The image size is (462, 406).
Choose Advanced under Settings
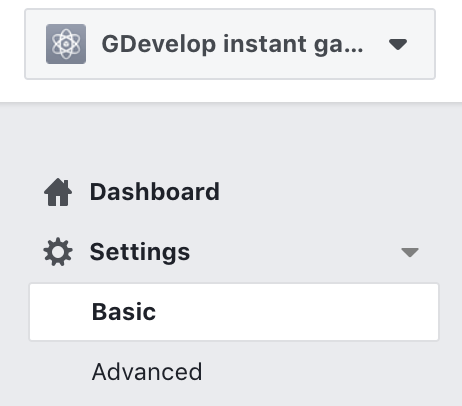pyautogui.click(x=147, y=372)
